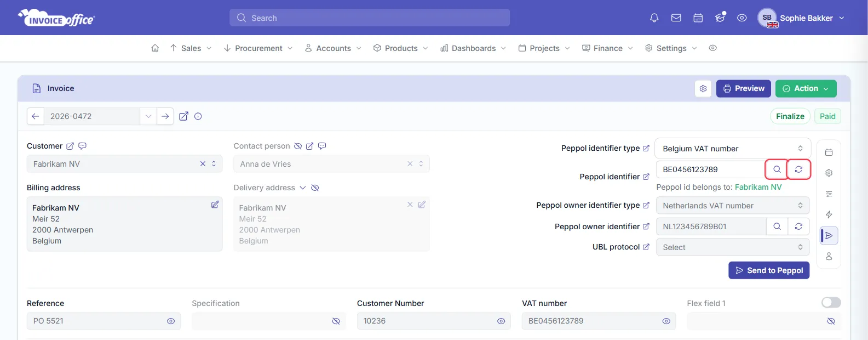Click the eye icon in top header
The width and height of the screenshot is (868, 340).
pyautogui.click(x=742, y=18)
